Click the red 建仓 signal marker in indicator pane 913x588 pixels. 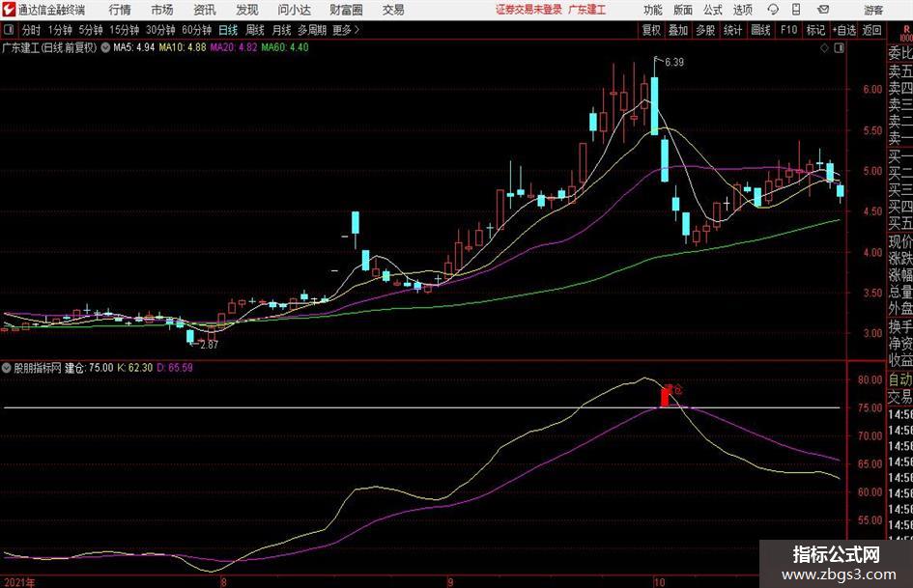(x=670, y=394)
